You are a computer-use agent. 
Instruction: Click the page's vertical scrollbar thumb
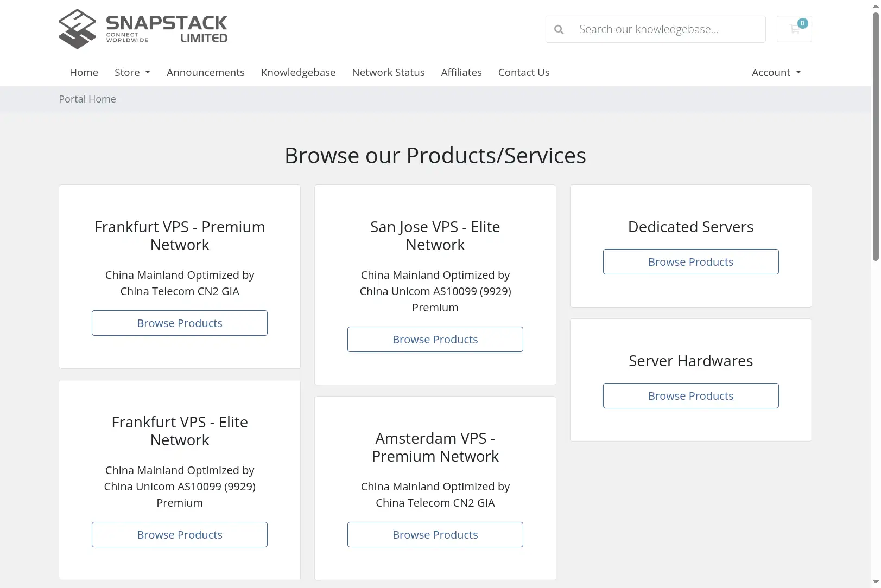(x=876, y=136)
